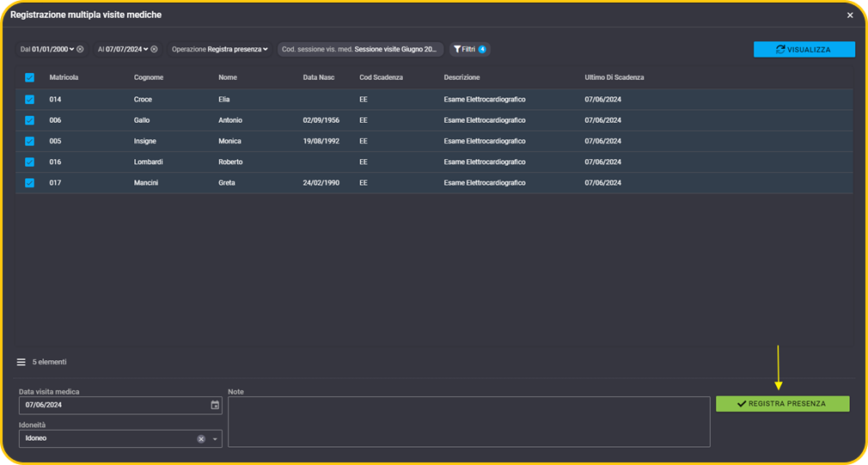This screenshot has height=465, width=868.
Task: Click birth date 24/02/1990
Action: click(x=321, y=183)
